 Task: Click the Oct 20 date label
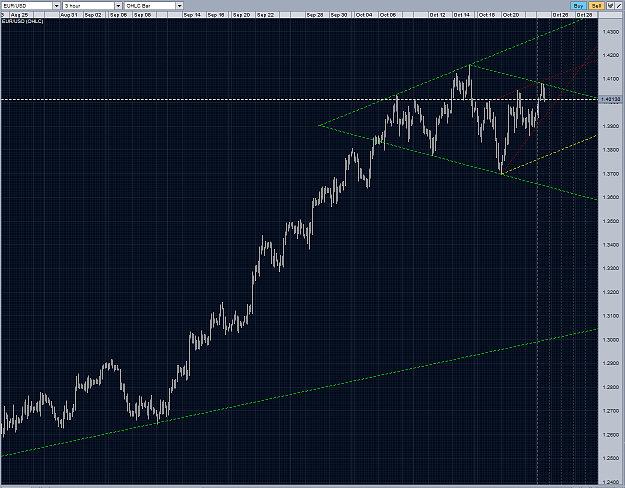click(x=511, y=15)
